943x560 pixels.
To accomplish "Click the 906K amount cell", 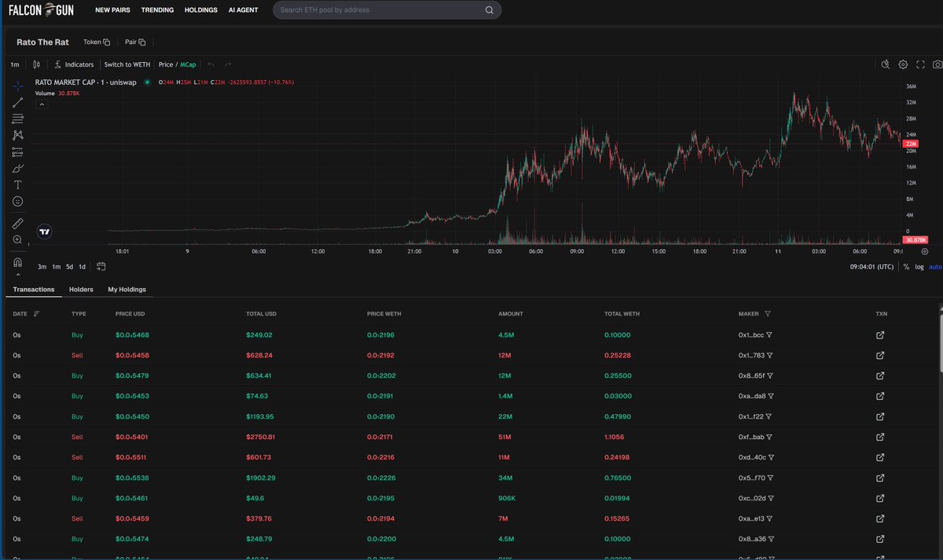I will (x=506, y=498).
